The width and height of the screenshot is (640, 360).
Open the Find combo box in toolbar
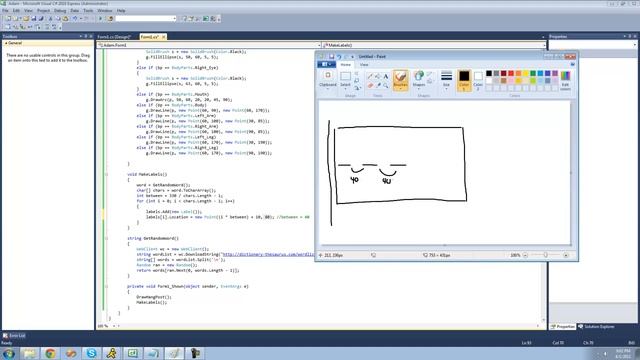click(146, 18)
